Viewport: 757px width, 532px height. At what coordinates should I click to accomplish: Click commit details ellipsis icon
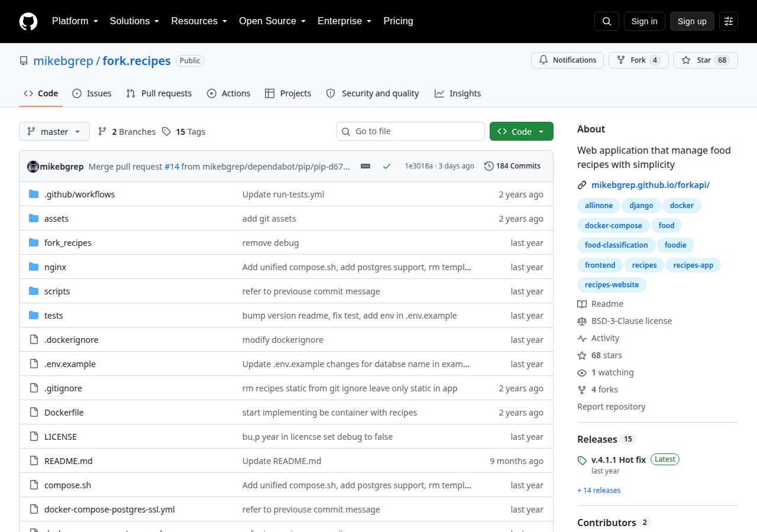[365, 166]
